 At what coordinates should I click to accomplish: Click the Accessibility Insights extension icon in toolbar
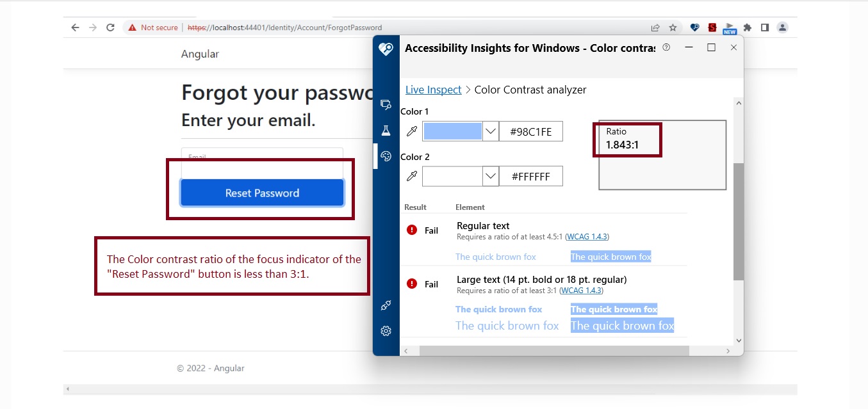click(x=694, y=28)
